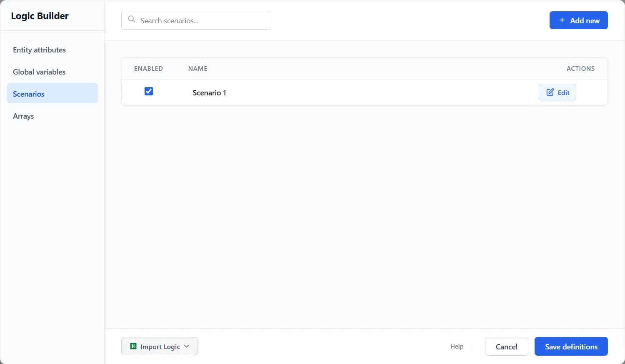Click the NAME column header
This screenshot has height=364, width=625.
point(197,68)
